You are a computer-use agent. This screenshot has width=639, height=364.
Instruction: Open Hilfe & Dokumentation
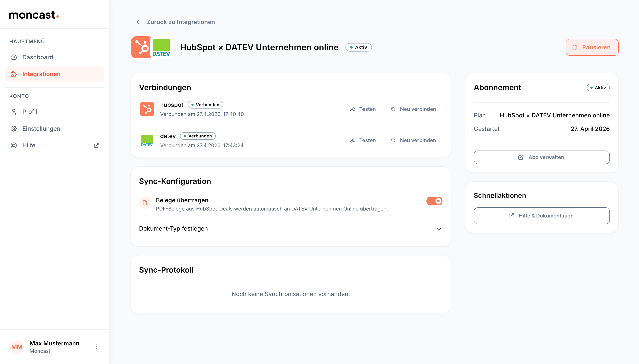pyautogui.click(x=541, y=216)
